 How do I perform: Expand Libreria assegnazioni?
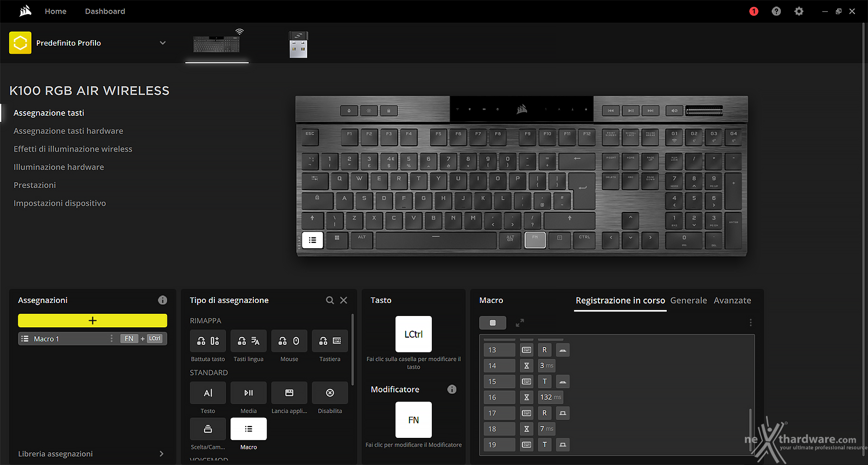(x=161, y=454)
